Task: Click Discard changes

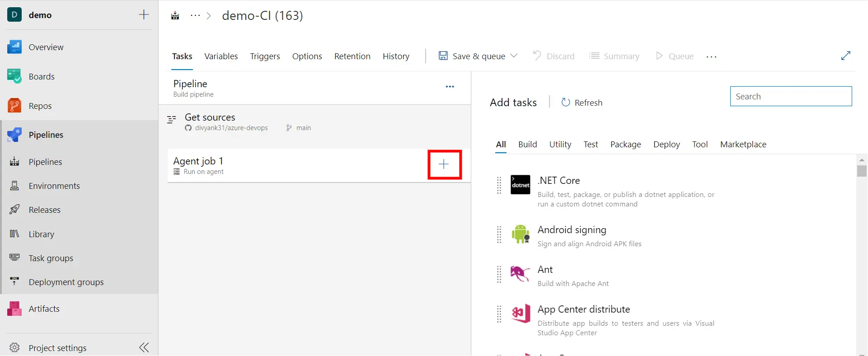Action: click(x=554, y=56)
